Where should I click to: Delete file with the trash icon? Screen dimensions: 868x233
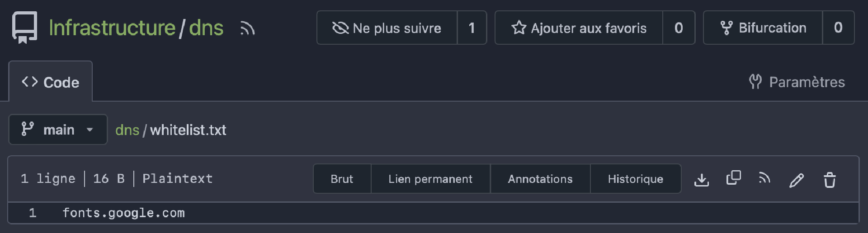[830, 179]
